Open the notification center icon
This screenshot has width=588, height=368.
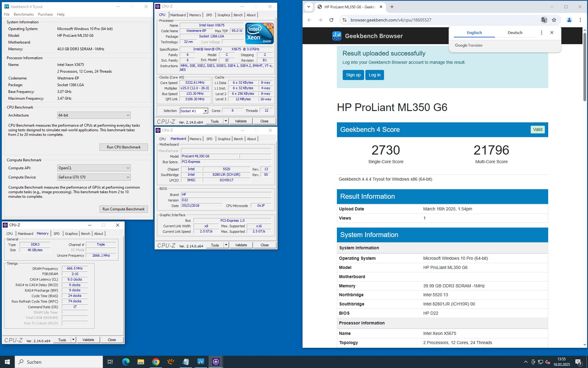(578, 362)
